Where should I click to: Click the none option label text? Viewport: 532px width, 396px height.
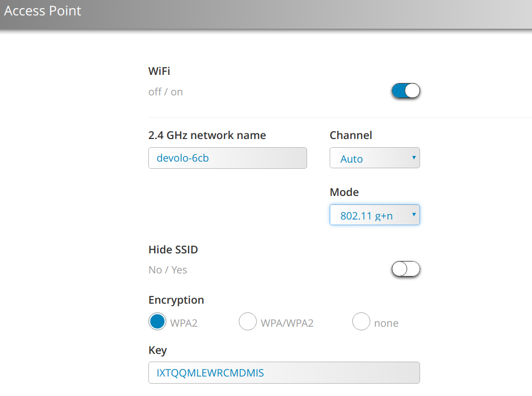[x=386, y=323]
